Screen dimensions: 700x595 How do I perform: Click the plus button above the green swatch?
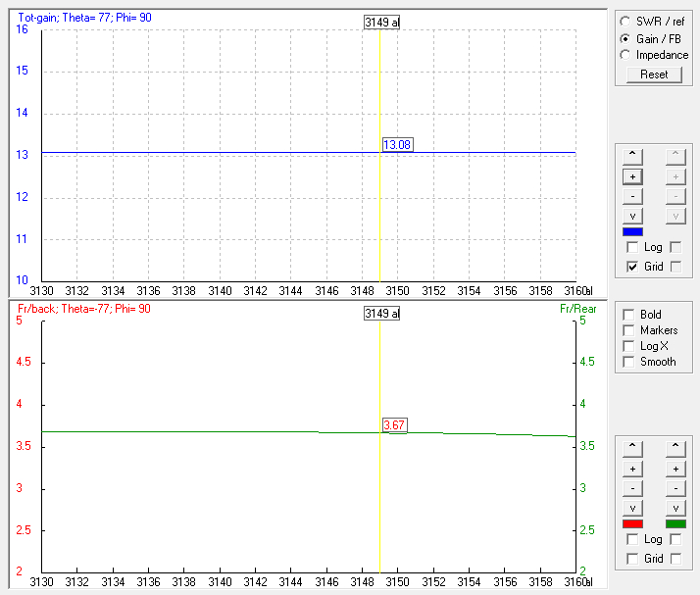pos(675,469)
